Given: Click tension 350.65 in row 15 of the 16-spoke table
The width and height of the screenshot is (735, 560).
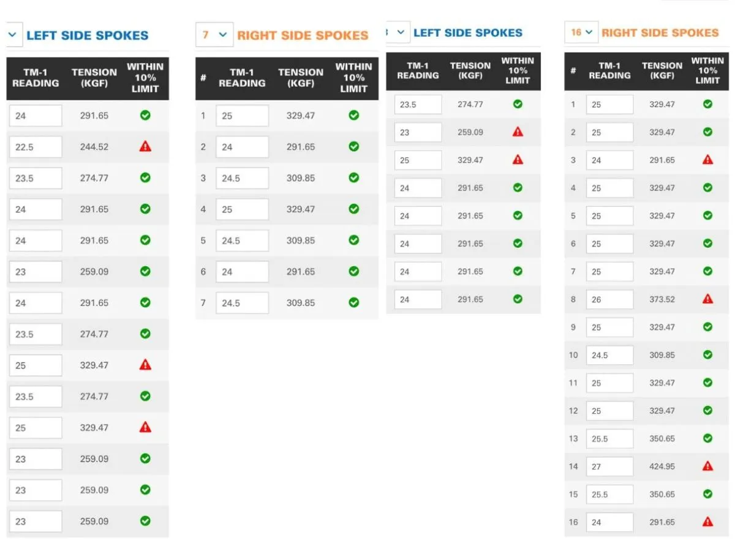Looking at the screenshot, I should coord(662,494).
